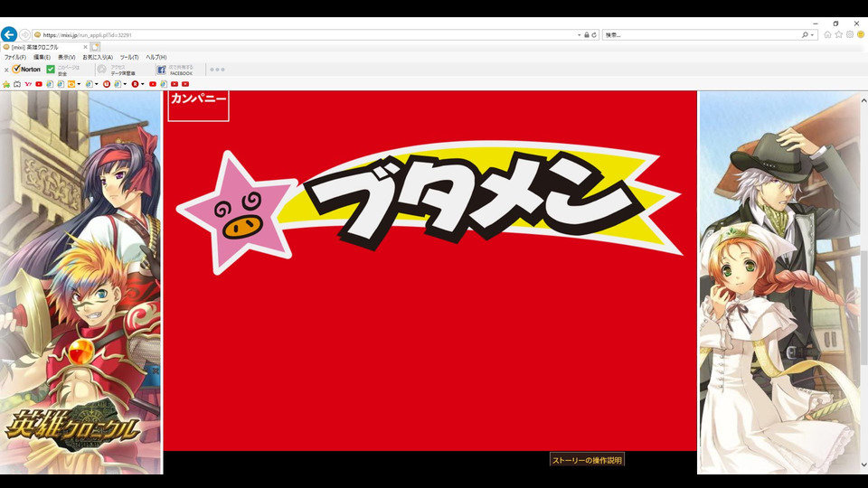Open a new tab with blank-tab button
868x488 pixels.
pos(95,47)
